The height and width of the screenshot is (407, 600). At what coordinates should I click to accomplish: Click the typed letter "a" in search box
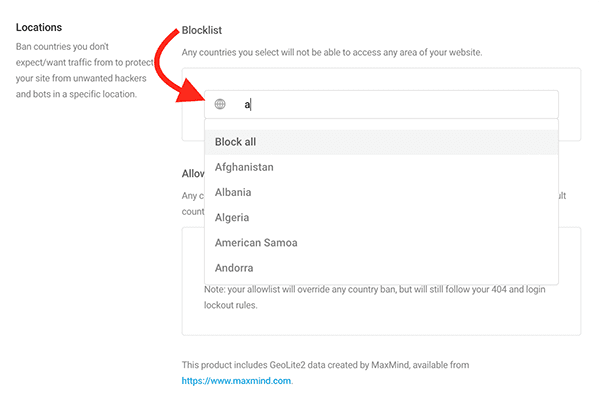point(247,104)
